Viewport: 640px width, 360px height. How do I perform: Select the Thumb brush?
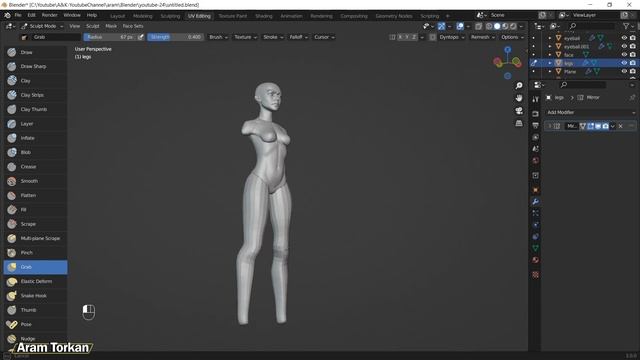click(x=35, y=310)
